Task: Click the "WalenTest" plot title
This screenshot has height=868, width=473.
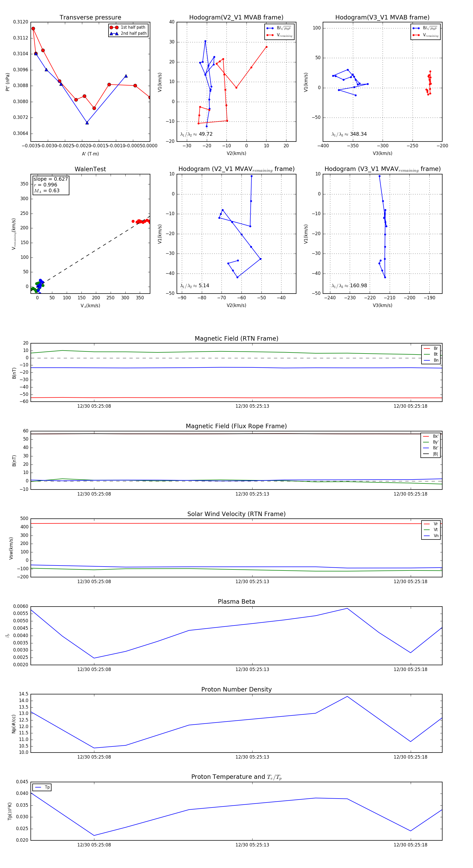Action: tap(90, 169)
